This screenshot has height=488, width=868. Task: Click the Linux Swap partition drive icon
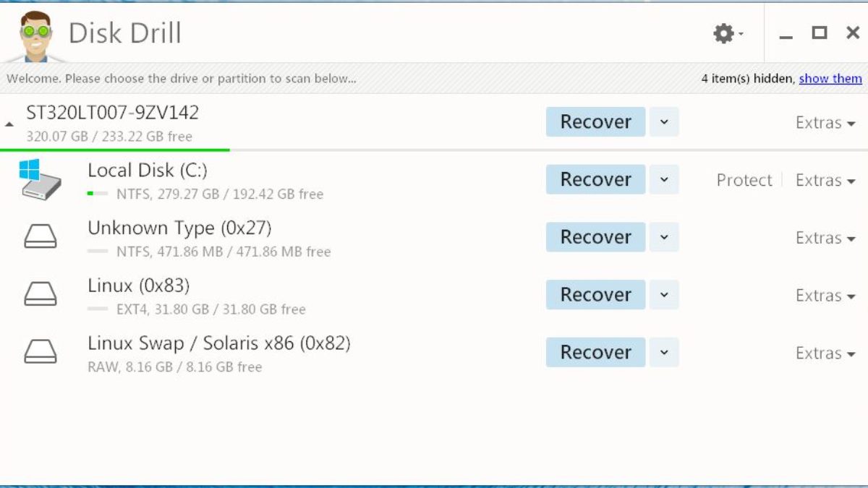coord(41,352)
